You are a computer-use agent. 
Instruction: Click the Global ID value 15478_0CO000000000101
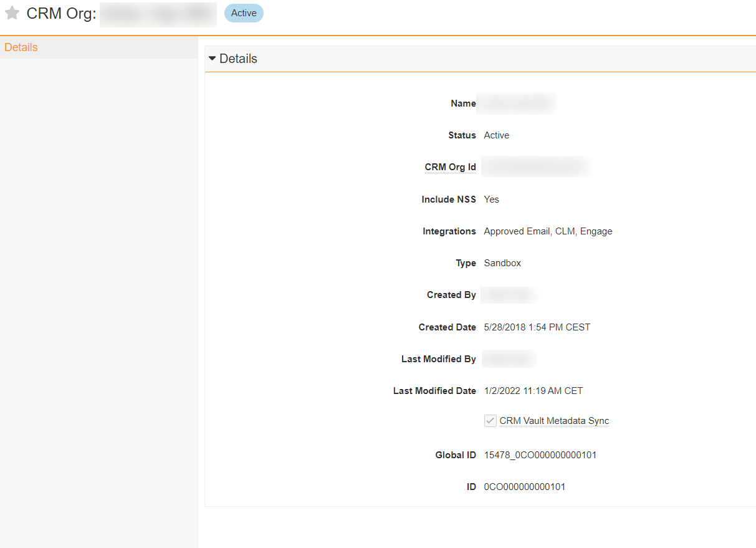(x=540, y=455)
